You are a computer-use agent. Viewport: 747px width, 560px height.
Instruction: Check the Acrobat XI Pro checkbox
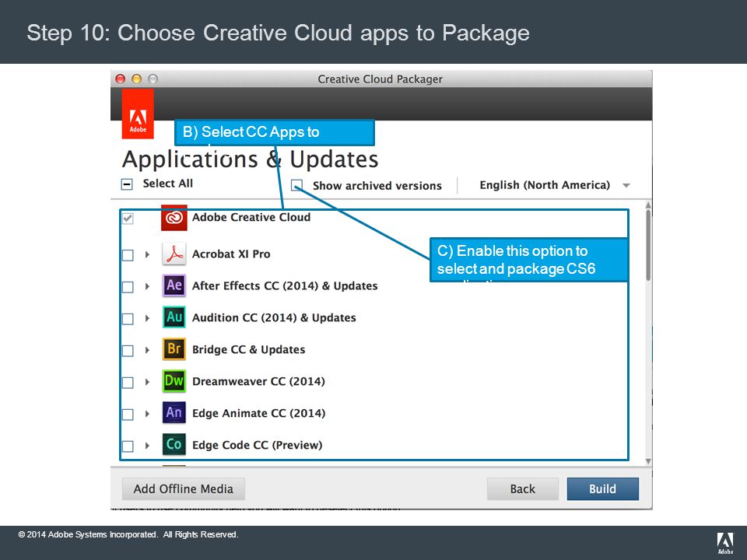128,255
